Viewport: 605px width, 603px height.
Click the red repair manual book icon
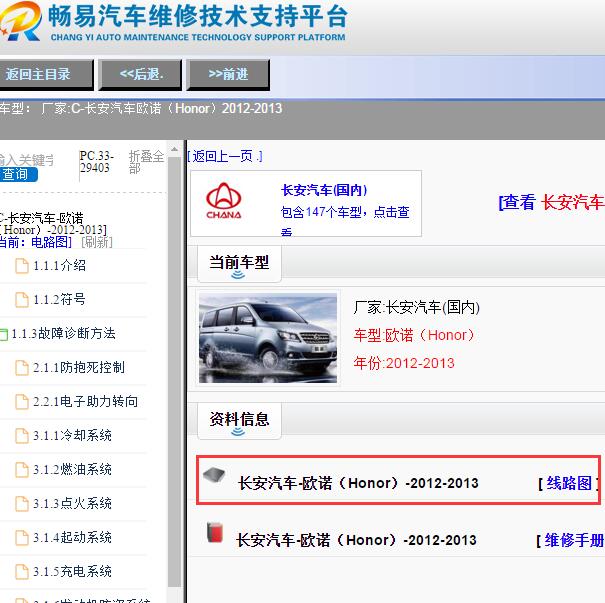coord(215,532)
